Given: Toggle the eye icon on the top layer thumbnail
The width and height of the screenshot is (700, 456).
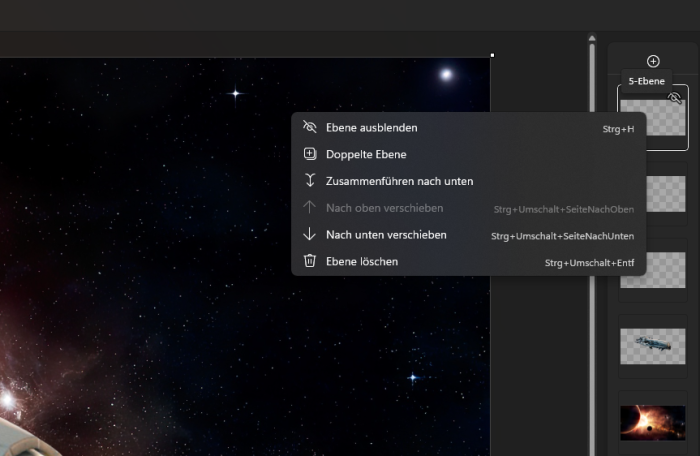Looking at the screenshot, I should [x=675, y=98].
